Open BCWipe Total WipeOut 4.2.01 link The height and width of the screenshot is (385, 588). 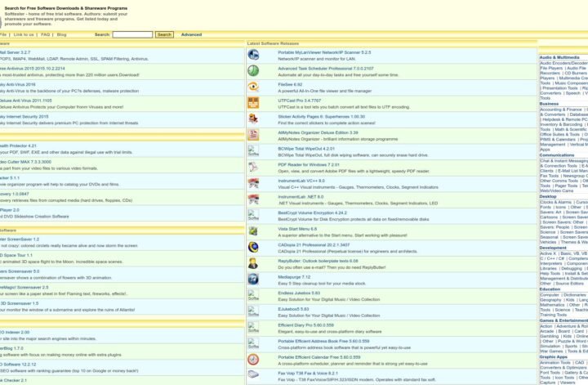pyautogui.click(x=306, y=149)
